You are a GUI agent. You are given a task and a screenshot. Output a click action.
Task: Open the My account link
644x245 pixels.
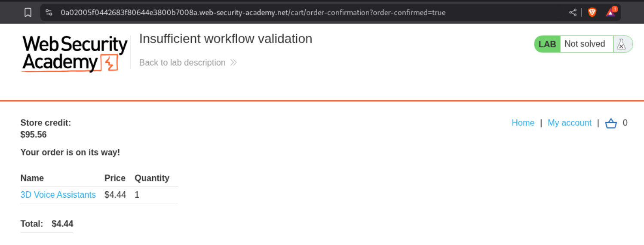[x=569, y=123]
